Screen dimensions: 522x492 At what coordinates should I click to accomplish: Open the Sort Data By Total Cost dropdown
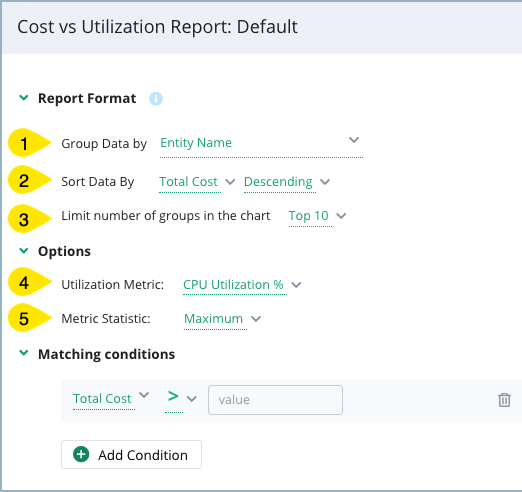[197, 182]
